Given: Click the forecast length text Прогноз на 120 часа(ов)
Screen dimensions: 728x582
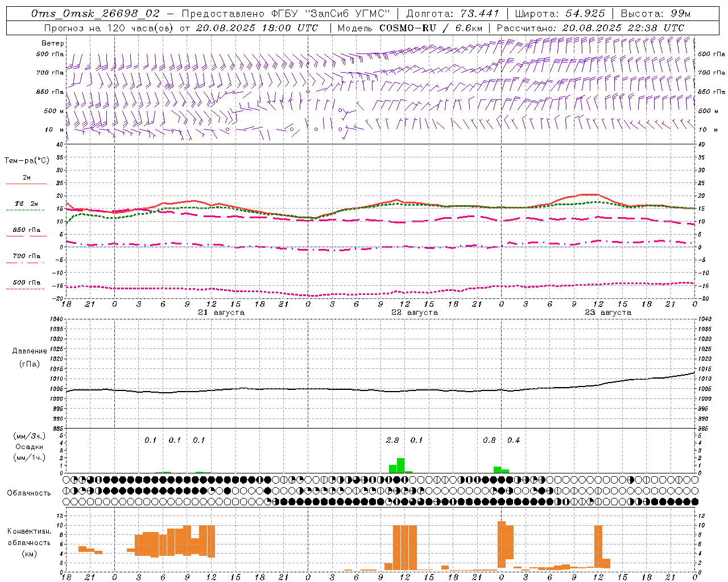Looking at the screenshot, I should tap(109, 28).
